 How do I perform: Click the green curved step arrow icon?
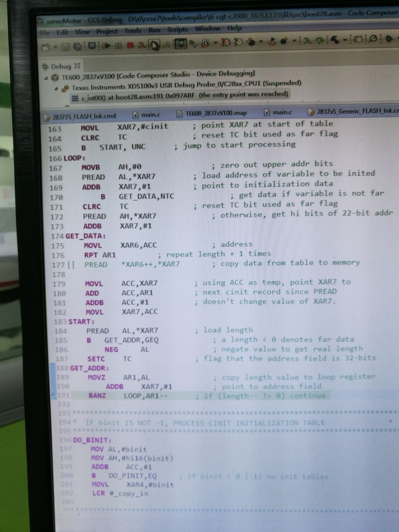pyautogui.click(x=320, y=40)
